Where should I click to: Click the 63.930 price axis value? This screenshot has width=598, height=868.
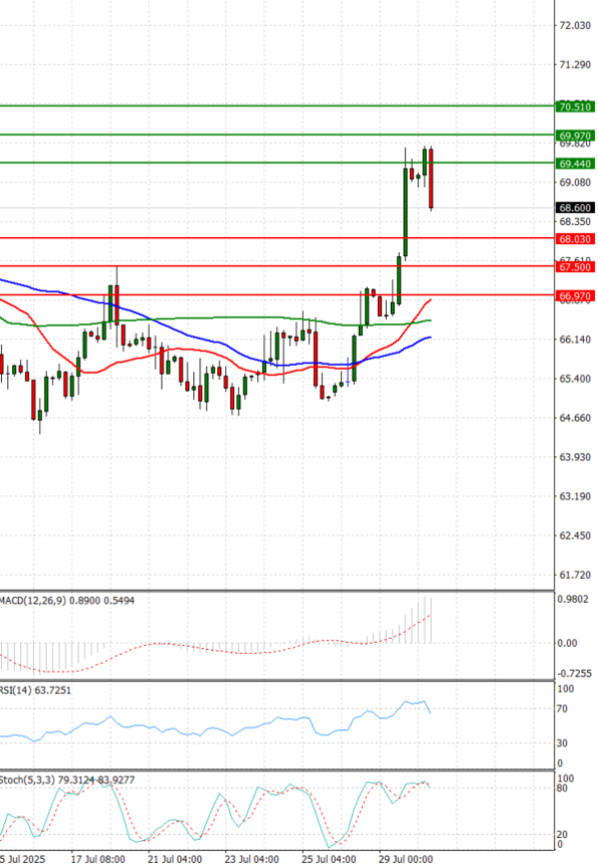575,457
